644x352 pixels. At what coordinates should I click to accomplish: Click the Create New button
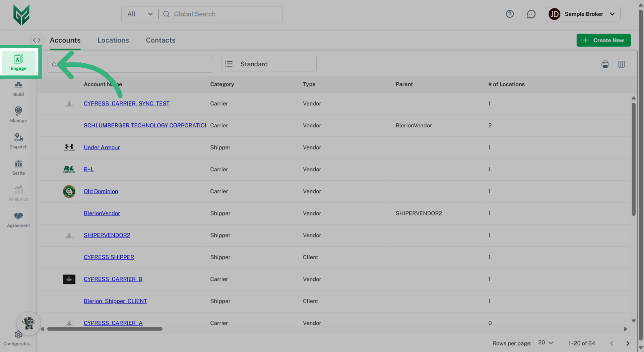click(603, 40)
